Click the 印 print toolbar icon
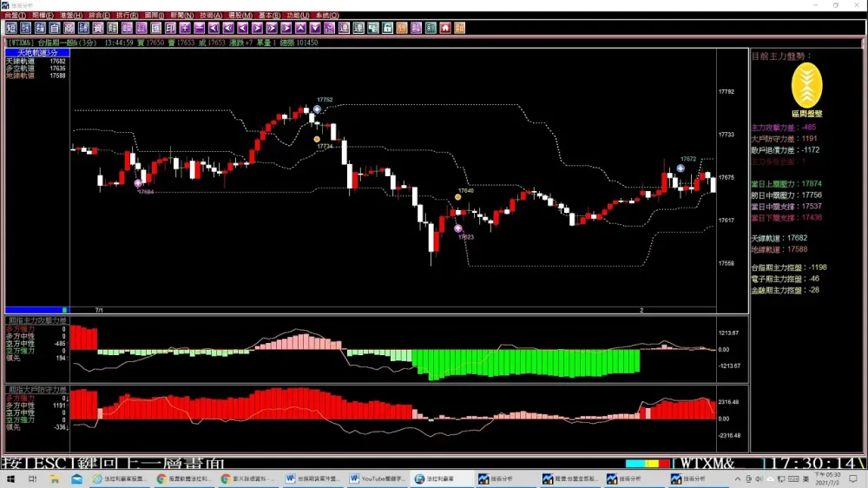868x488 pixels. [170, 28]
